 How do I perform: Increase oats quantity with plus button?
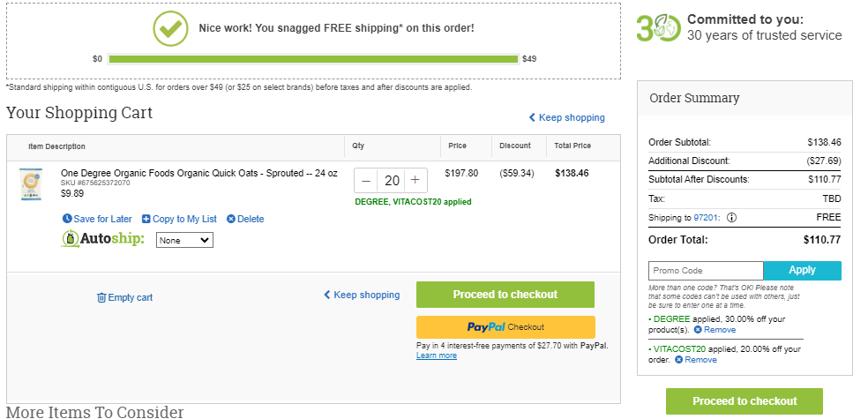[x=415, y=181]
